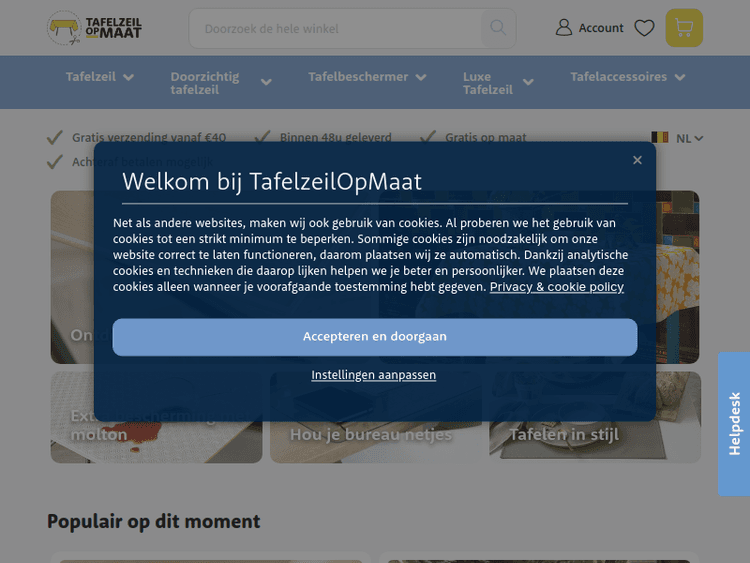
Task: Click 'Populair op dit moment' heading
Action: [x=154, y=521]
